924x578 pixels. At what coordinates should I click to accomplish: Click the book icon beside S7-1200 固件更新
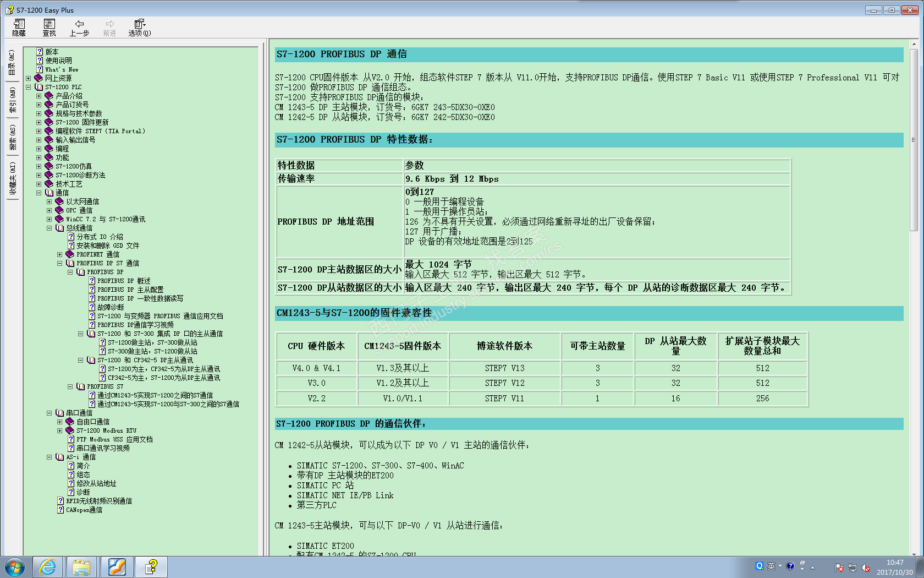49,122
